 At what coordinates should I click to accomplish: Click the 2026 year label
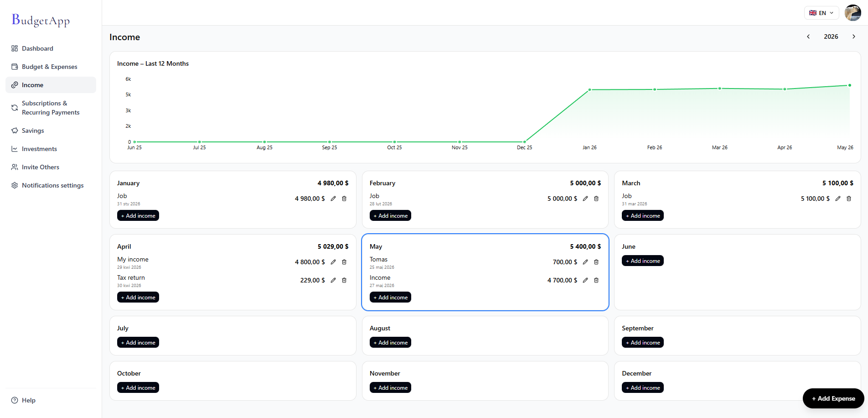click(x=831, y=37)
